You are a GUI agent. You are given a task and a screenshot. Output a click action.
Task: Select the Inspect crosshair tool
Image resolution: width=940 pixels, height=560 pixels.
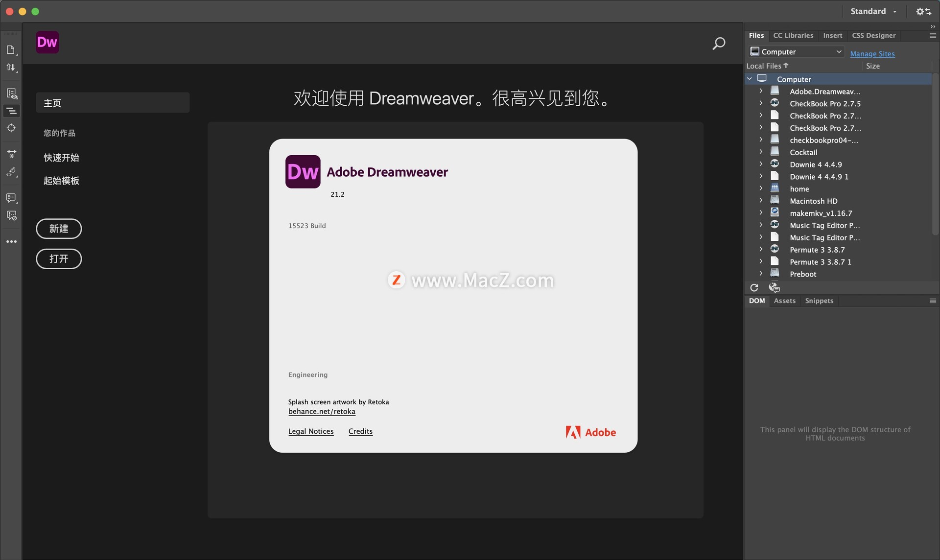[x=11, y=128]
